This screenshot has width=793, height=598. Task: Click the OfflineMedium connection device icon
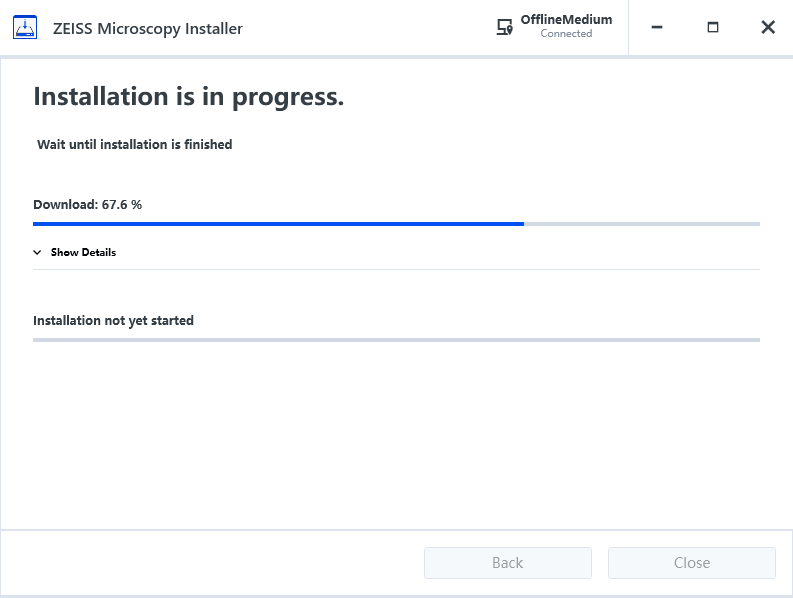(505, 28)
